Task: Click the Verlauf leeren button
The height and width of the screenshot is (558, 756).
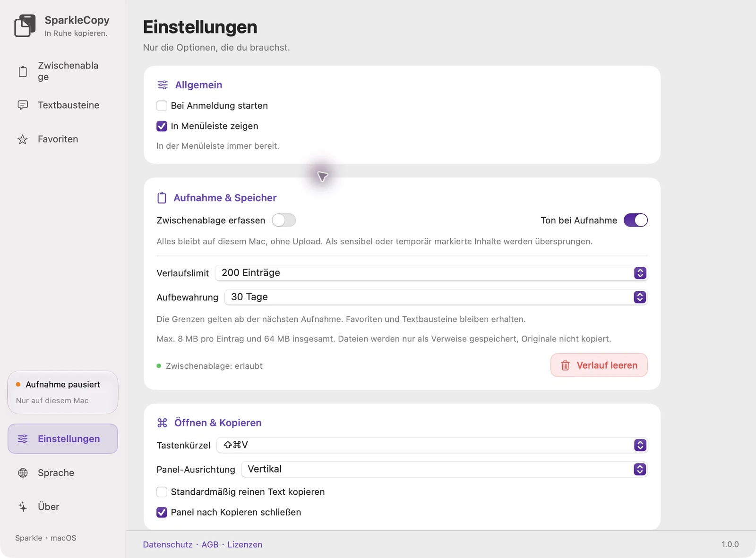Action: (x=599, y=365)
